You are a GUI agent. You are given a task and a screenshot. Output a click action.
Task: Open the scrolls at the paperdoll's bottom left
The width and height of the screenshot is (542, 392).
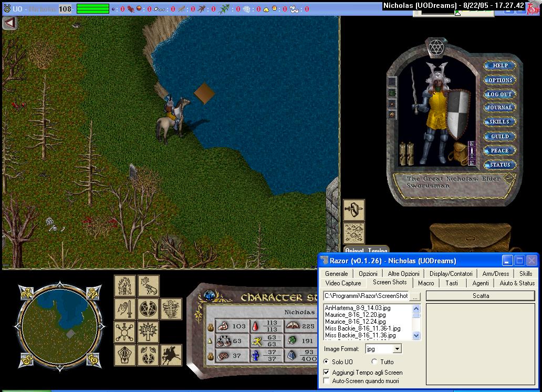407,153
